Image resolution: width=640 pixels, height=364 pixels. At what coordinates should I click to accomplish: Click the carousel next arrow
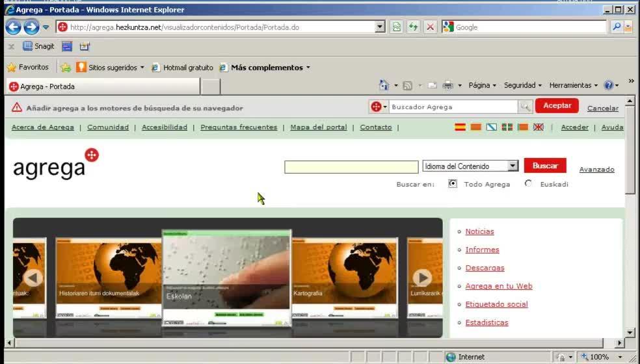(423, 278)
